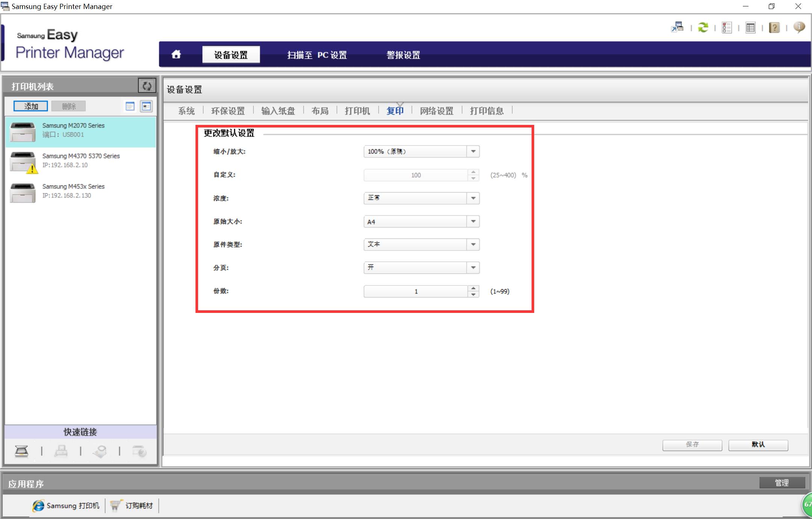Open the Samsung 打印机 link
This screenshot has width=812, height=519.
(x=73, y=506)
